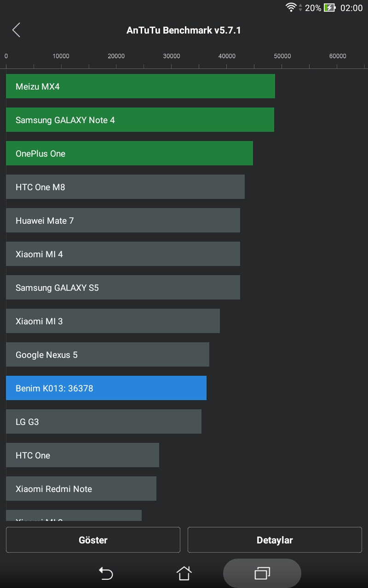Tap the Android home icon
This screenshot has width=368, height=588.
tap(184, 573)
